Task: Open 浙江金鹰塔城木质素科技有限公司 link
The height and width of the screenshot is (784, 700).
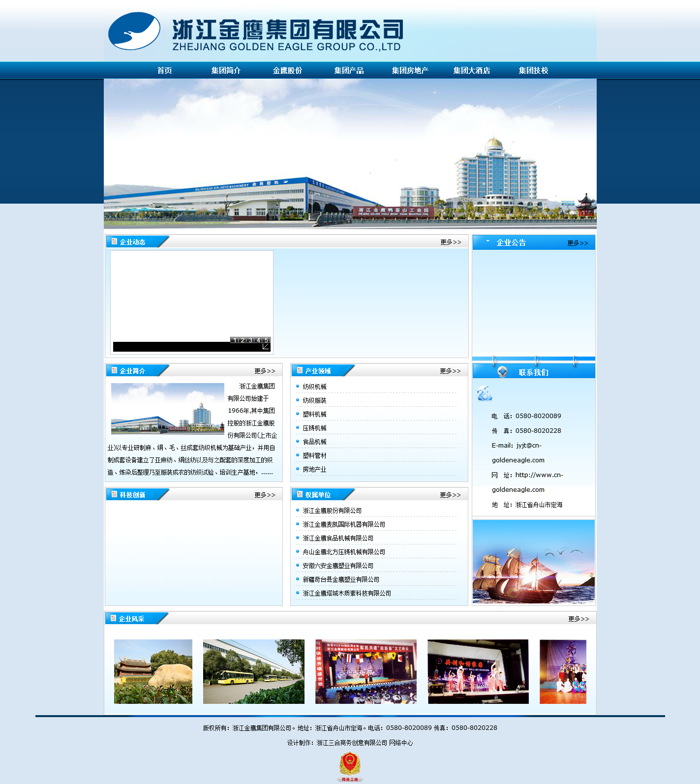Action: [x=347, y=593]
